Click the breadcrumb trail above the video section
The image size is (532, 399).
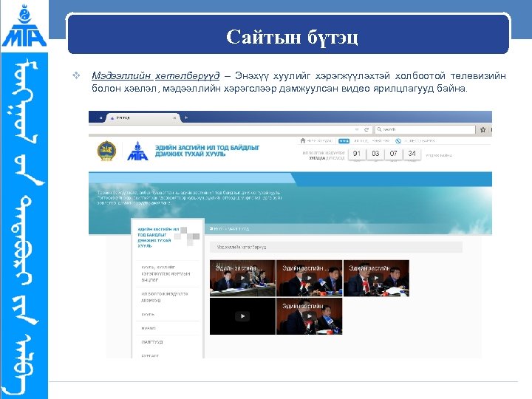click(x=230, y=228)
